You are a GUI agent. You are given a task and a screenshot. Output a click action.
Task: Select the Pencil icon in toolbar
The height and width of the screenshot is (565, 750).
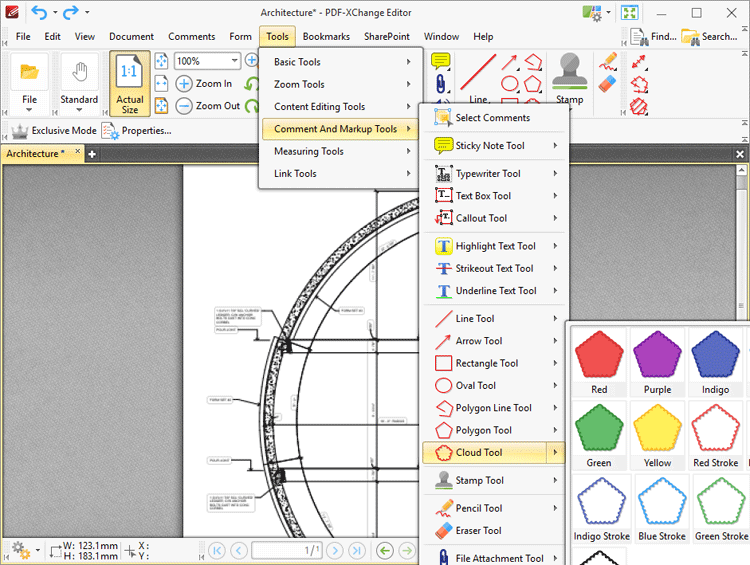tap(608, 62)
